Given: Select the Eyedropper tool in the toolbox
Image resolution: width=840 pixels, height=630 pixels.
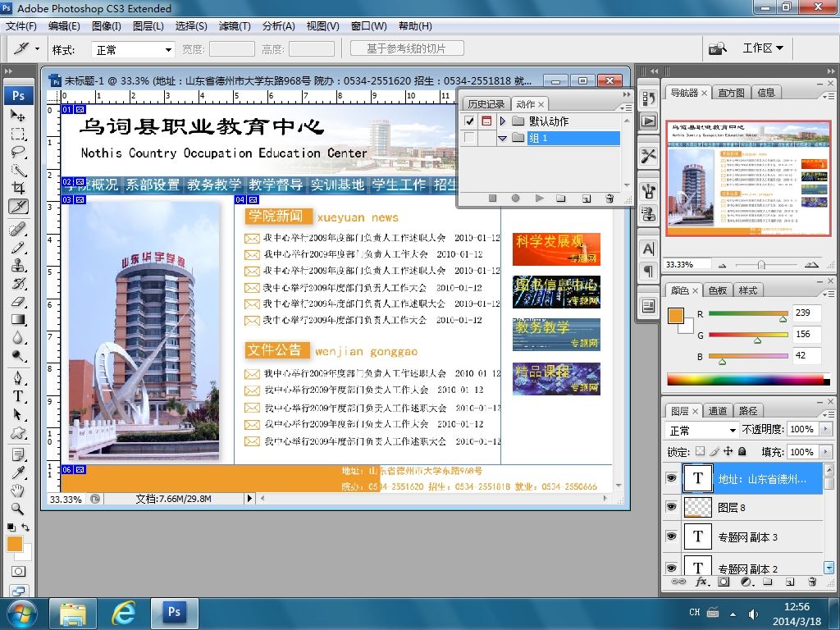Looking at the screenshot, I should [18, 472].
